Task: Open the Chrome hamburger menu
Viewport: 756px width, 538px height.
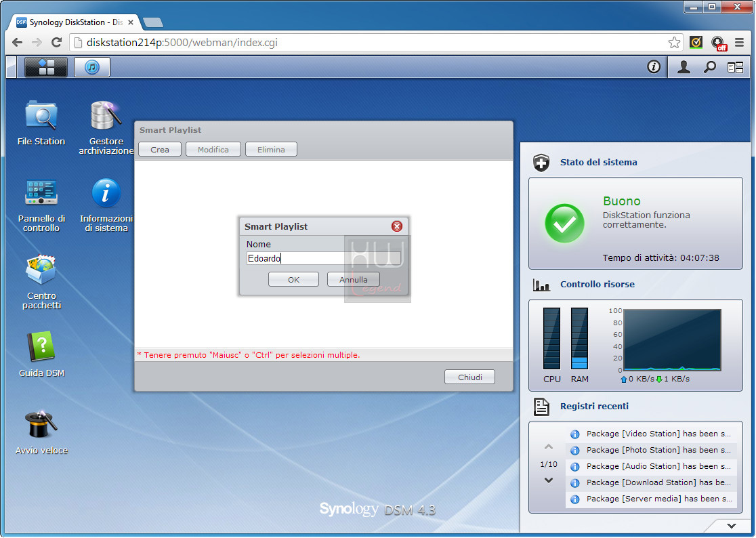Action: (739, 43)
